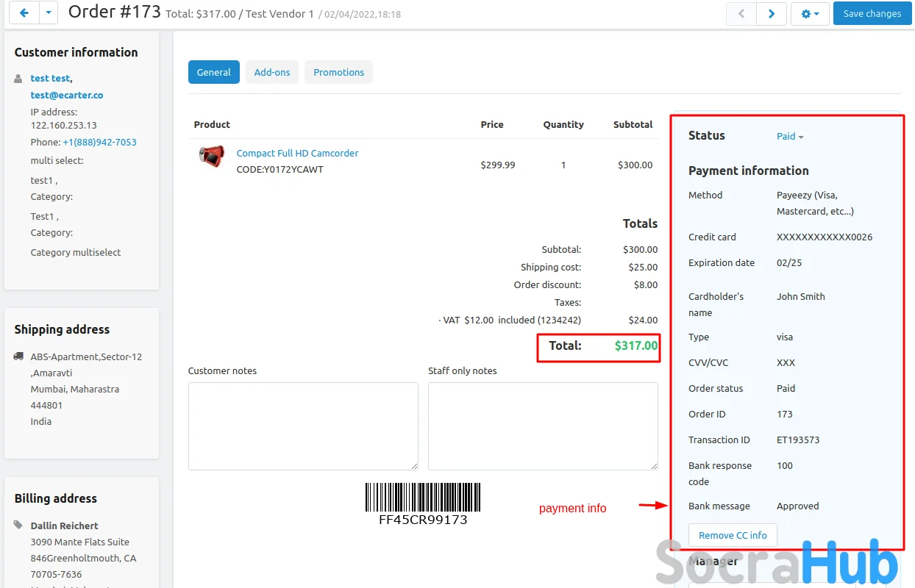Click into the Customer notes text area
The height and width of the screenshot is (588, 915).
(x=303, y=426)
